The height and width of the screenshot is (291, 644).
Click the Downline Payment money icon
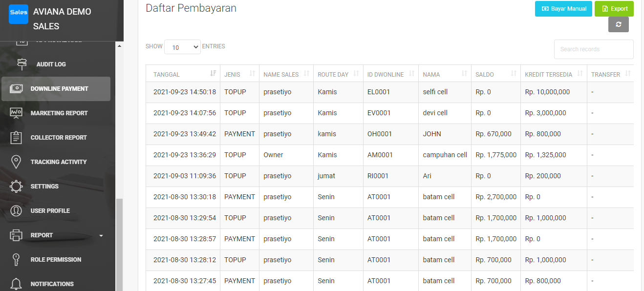click(x=16, y=88)
